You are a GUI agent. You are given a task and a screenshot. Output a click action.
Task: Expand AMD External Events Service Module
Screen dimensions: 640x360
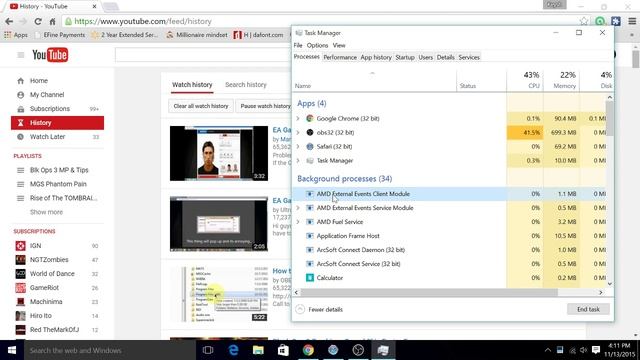click(298, 208)
